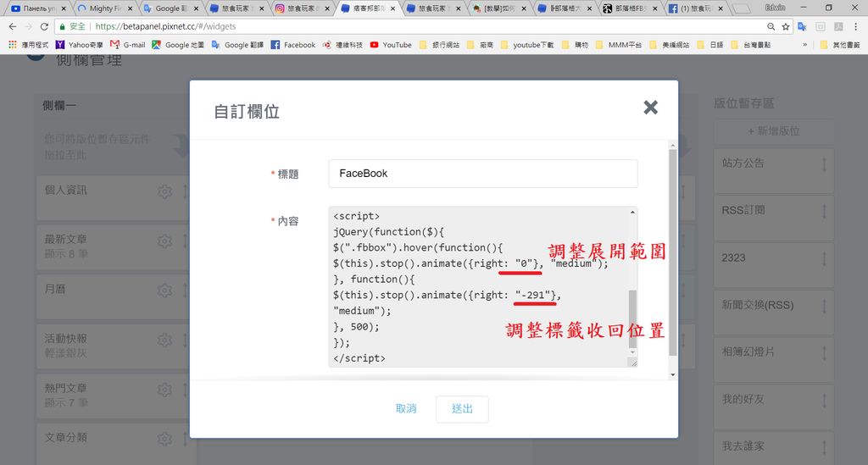This screenshot has width=868, height=465.
Task: Click the dialog scrollbar down arrow
Action: point(672,375)
